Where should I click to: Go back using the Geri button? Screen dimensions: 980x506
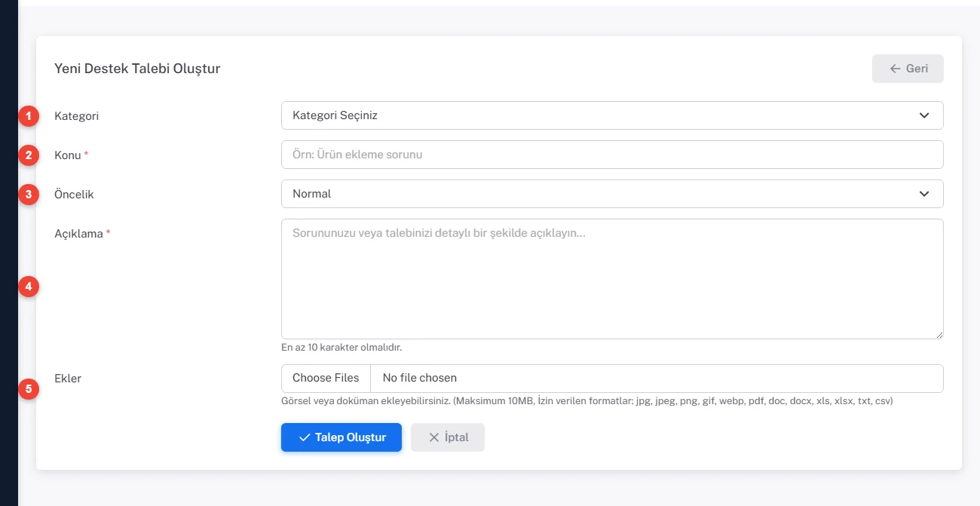(x=908, y=69)
